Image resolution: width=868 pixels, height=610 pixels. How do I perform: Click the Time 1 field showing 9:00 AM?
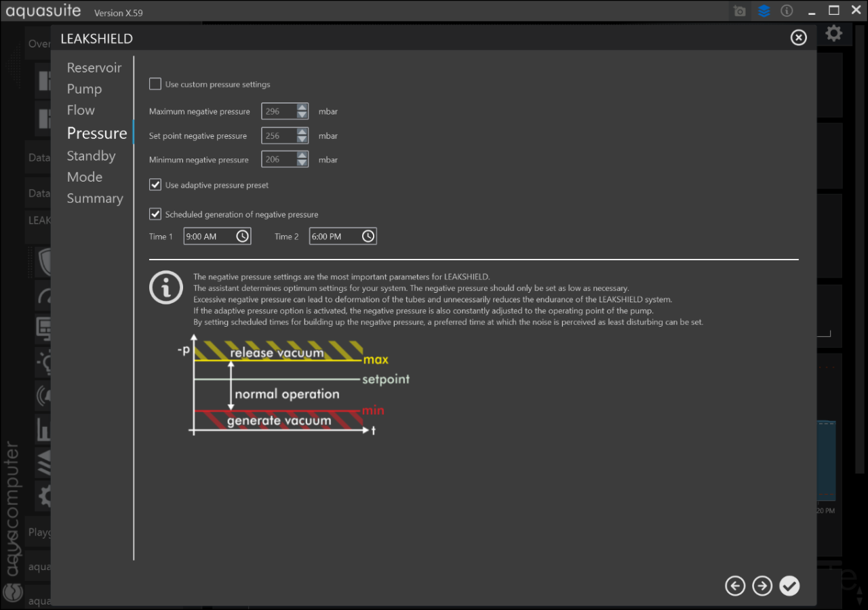coord(217,236)
